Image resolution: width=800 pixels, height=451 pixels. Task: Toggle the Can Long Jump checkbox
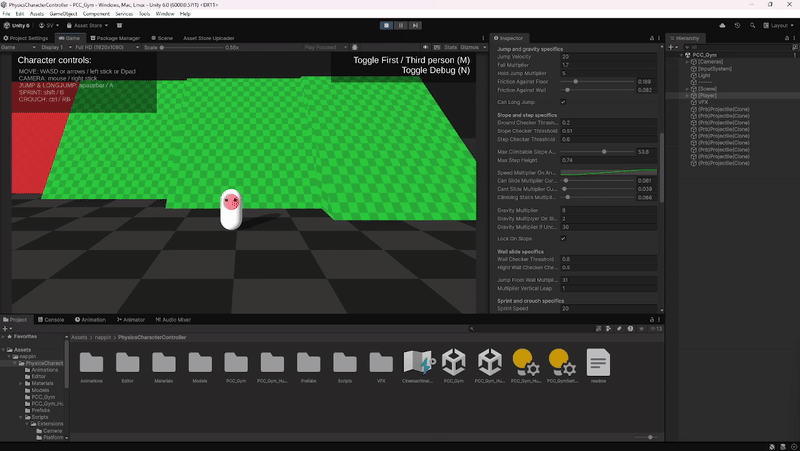point(563,101)
